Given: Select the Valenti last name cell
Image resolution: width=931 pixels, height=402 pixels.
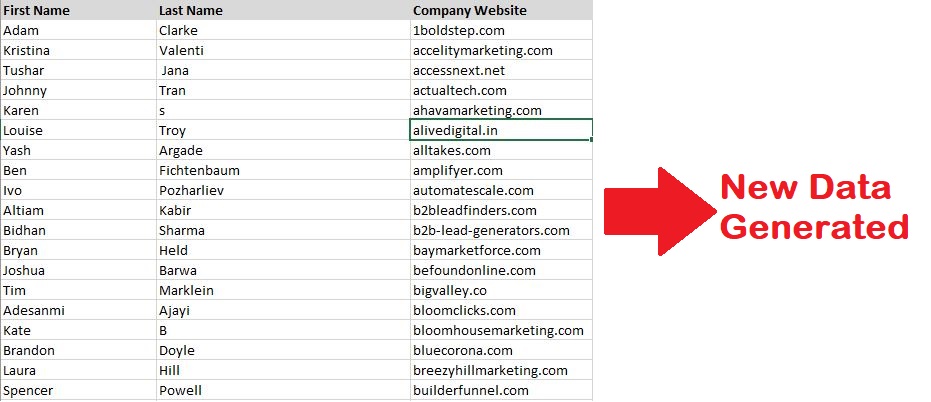Looking at the screenshot, I should [283, 50].
